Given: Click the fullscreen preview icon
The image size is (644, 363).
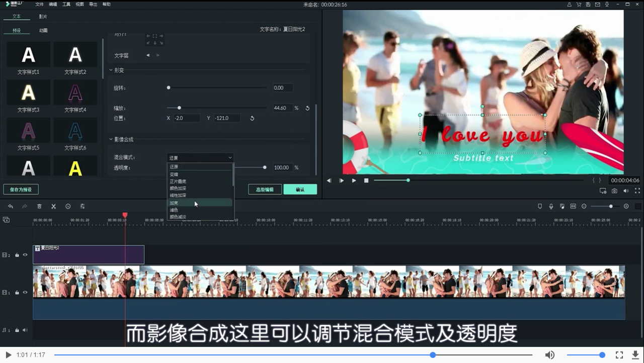Looking at the screenshot, I should coord(637,191).
